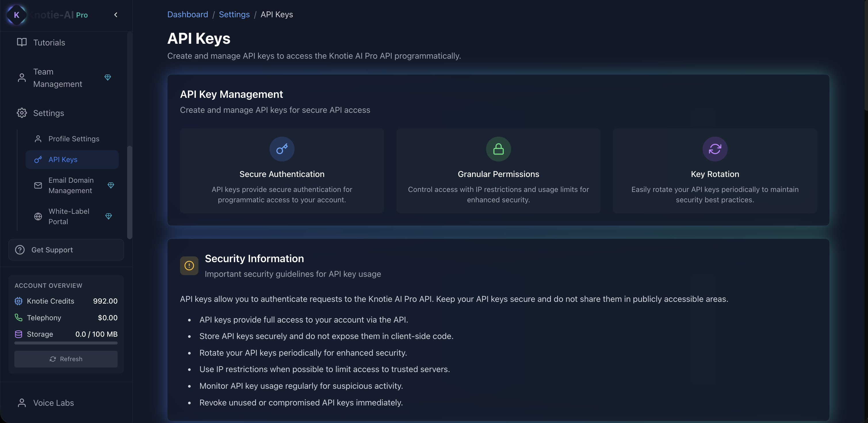This screenshot has width=868, height=423.
Task: Click the storage usage progress bar
Action: click(66, 343)
